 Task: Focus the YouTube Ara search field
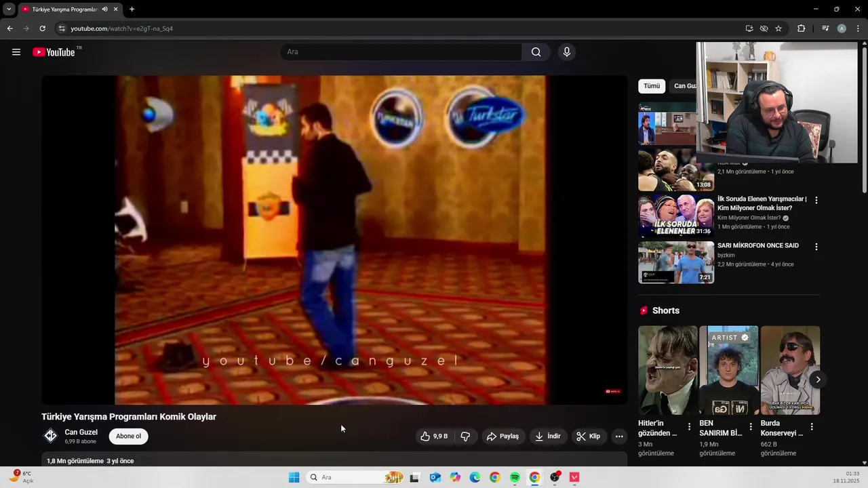401,52
